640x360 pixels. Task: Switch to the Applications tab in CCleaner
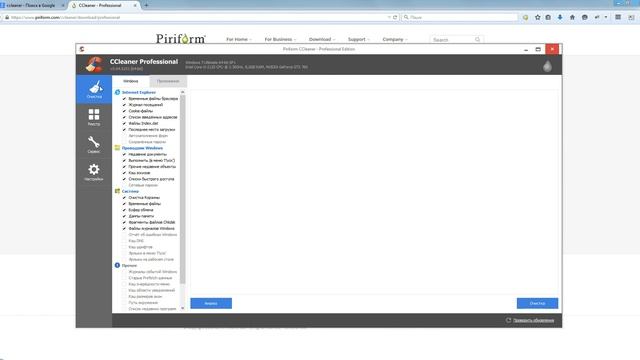coord(168,81)
